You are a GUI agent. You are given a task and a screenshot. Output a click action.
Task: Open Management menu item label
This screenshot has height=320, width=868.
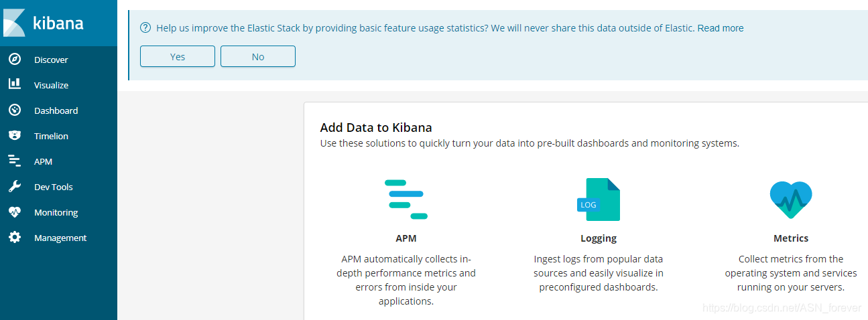[60, 238]
